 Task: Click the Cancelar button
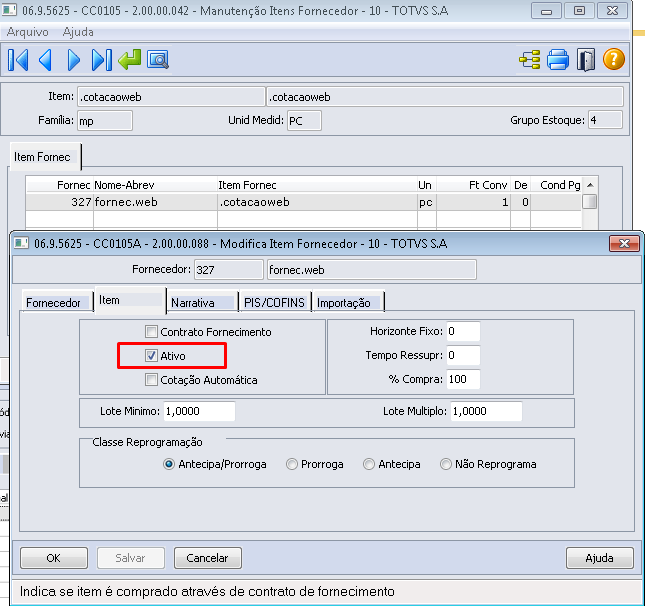click(x=207, y=558)
